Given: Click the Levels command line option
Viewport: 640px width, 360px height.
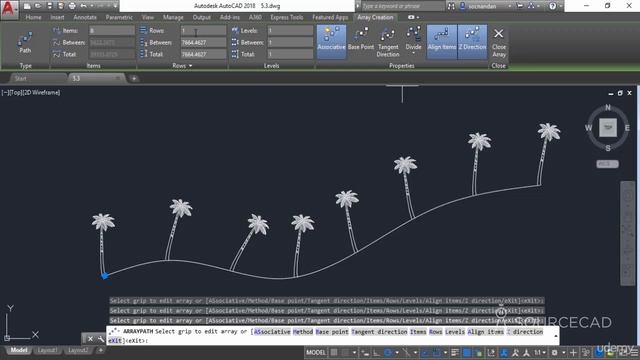Looking at the screenshot, I should coord(455,332).
